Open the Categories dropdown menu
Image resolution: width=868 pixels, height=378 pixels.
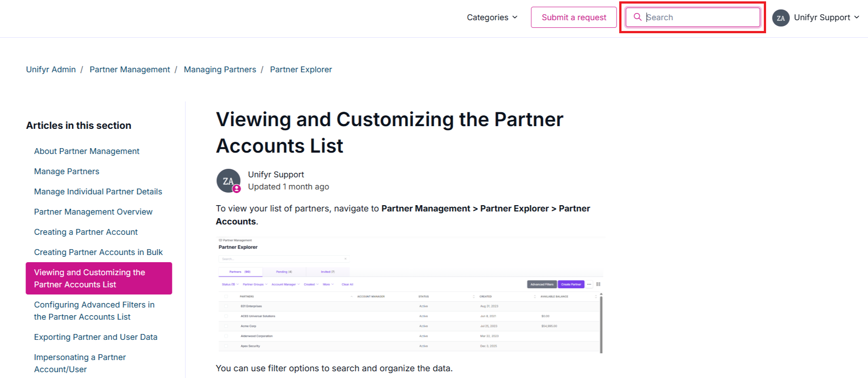[492, 18]
